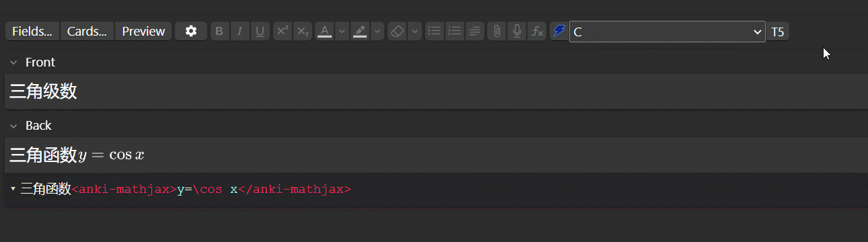Image resolution: width=868 pixels, height=242 pixels.
Task: Collapse the Back field
Action: 13,126
